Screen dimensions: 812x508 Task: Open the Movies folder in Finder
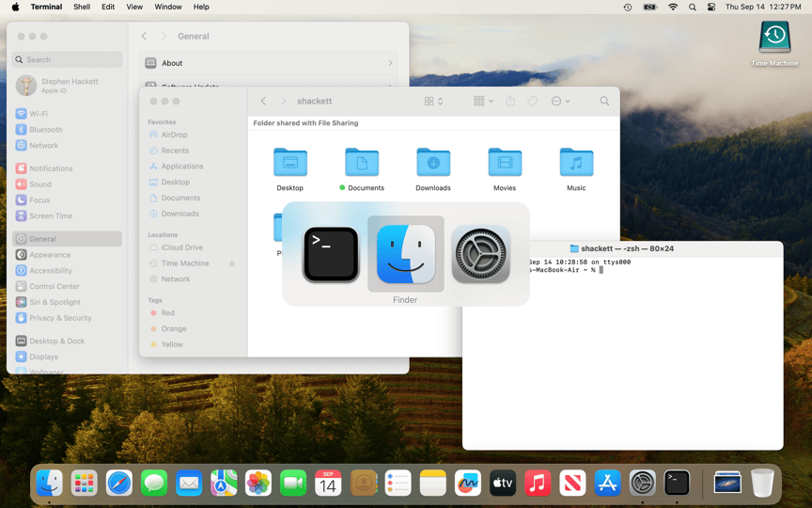coord(505,162)
